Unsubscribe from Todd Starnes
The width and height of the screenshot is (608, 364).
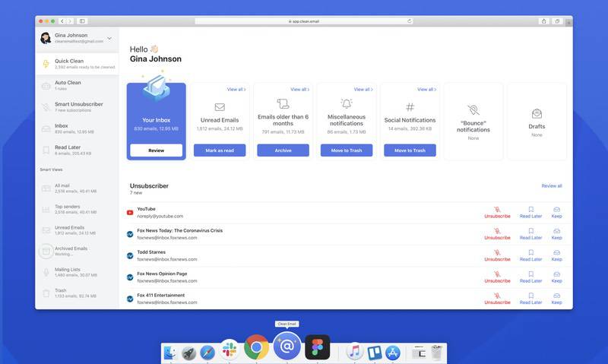497,256
